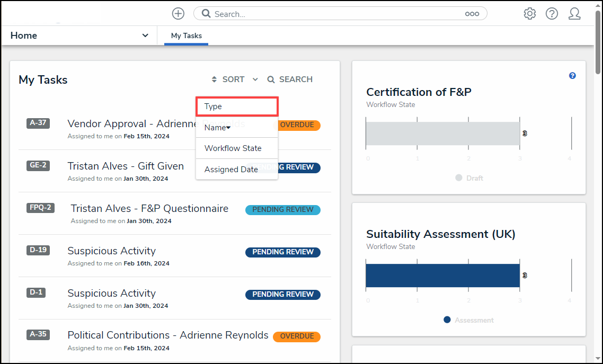Click the plus create-new icon
Viewport: 603px width, 364px height.
click(179, 14)
